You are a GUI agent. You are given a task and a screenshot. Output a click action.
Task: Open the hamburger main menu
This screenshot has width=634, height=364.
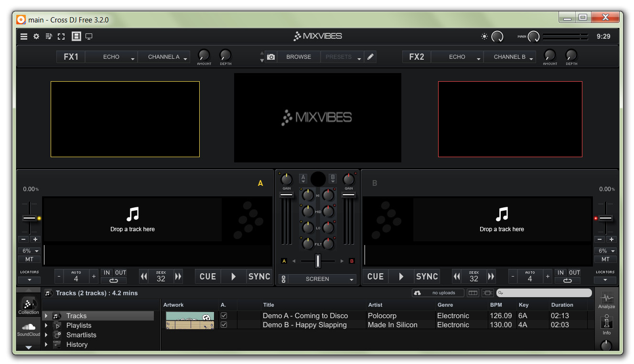coord(24,36)
